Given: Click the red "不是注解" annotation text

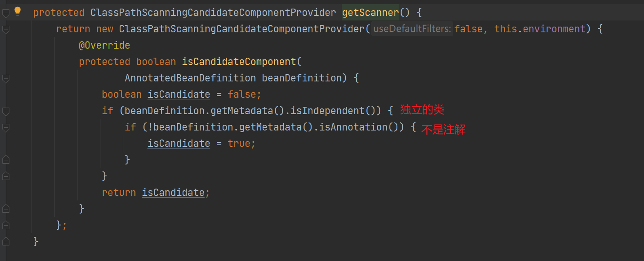Looking at the screenshot, I should point(443,130).
